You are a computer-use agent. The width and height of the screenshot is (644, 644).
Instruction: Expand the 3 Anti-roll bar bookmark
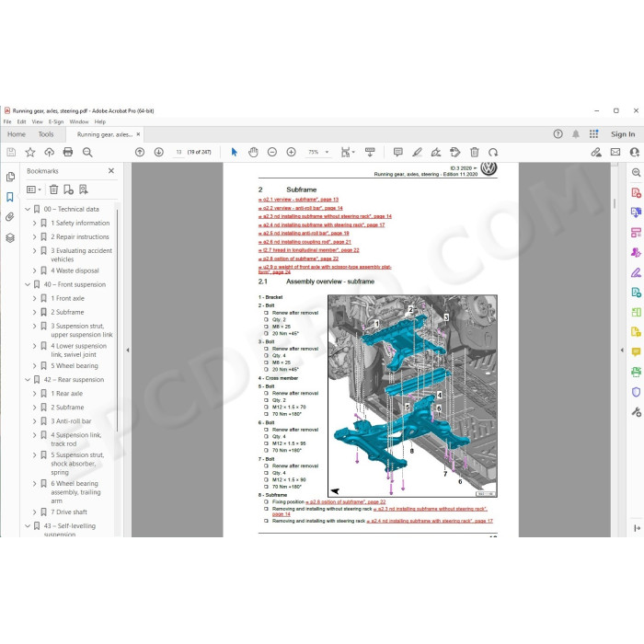(35, 421)
